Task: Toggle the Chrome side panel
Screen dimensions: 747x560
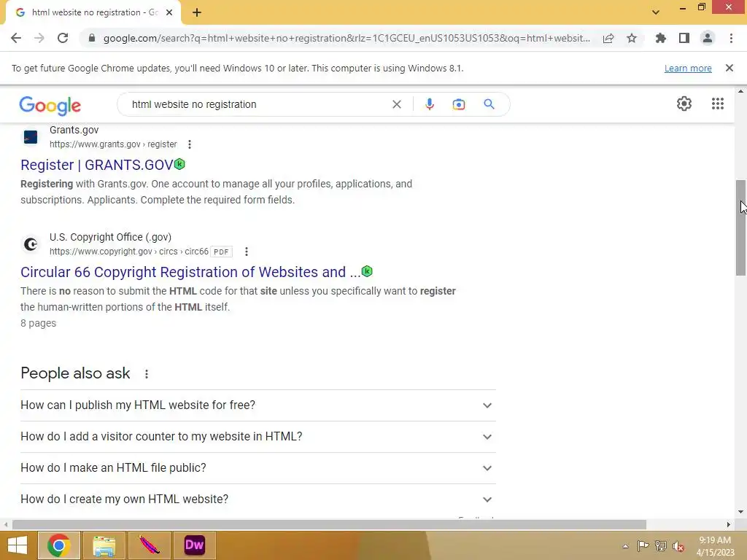Action: pos(684,38)
